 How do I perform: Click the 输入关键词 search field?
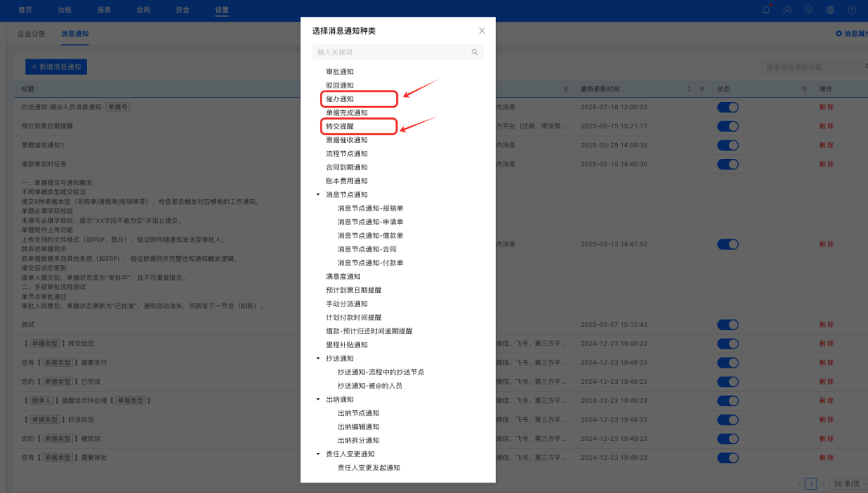pos(386,51)
